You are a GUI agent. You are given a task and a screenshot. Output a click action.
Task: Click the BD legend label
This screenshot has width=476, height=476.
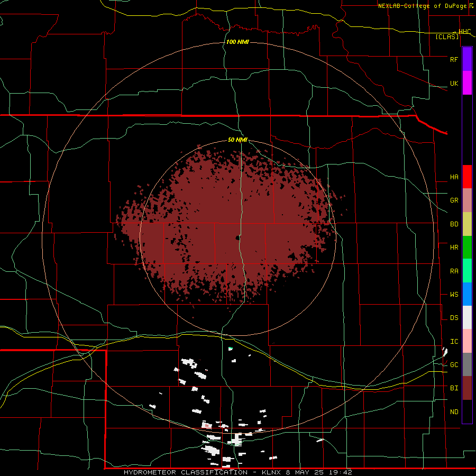point(454,224)
